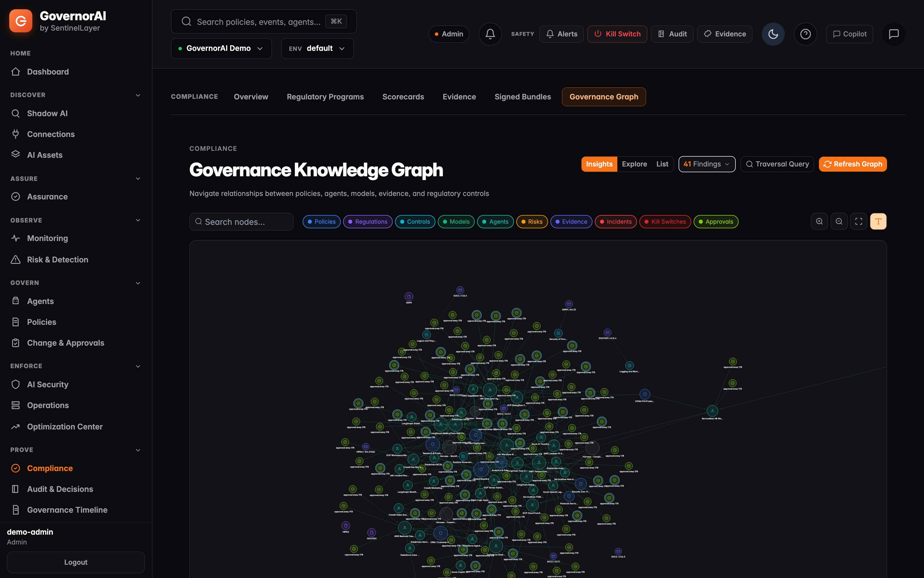Toggle the Controls node filter
This screenshot has width=924, height=578.
coord(415,222)
